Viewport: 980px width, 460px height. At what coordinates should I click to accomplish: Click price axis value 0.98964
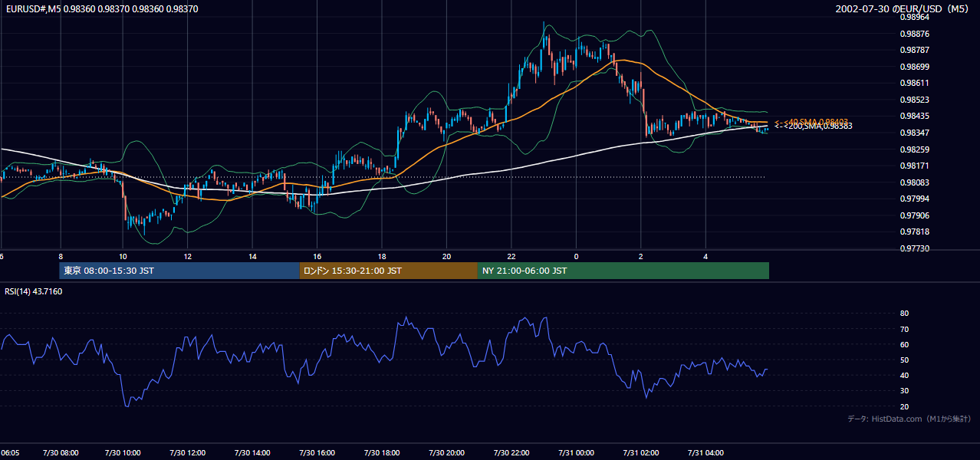pyautogui.click(x=916, y=17)
